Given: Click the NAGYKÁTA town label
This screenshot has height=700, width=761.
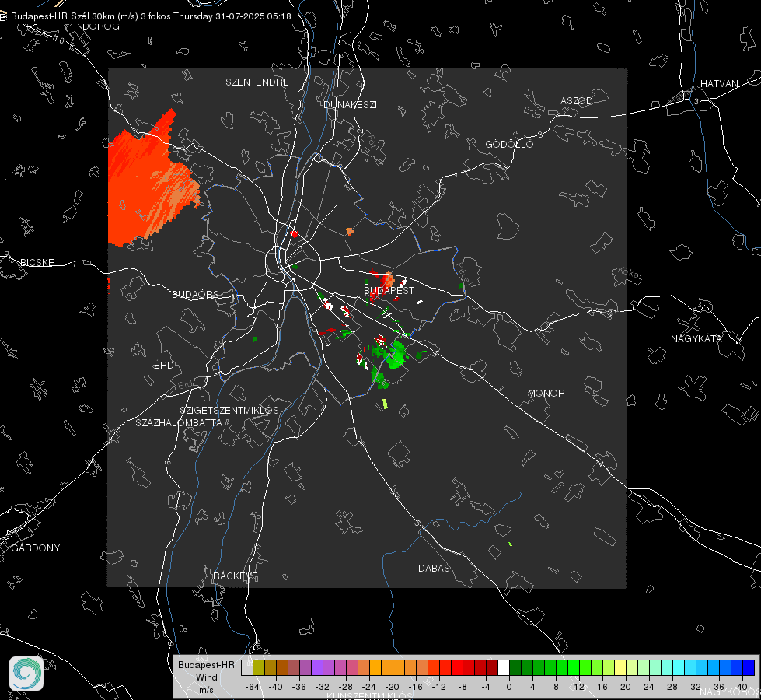Looking at the screenshot, I should point(696,339).
